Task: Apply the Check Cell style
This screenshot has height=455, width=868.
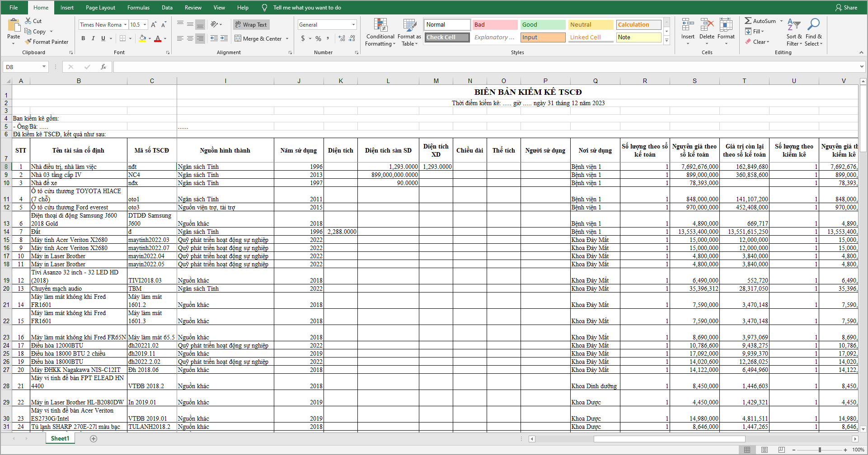Action: point(447,37)
